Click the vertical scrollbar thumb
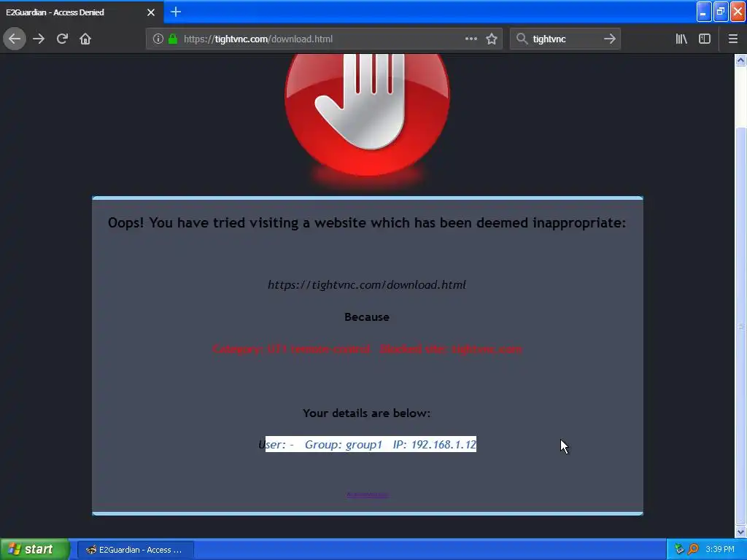The height and width of the screenshot is (560, 747). (740, 326)
